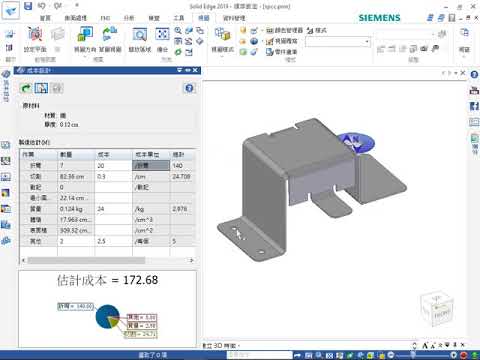
Task: Close the cost estimation panel
Action: point(195,70)
